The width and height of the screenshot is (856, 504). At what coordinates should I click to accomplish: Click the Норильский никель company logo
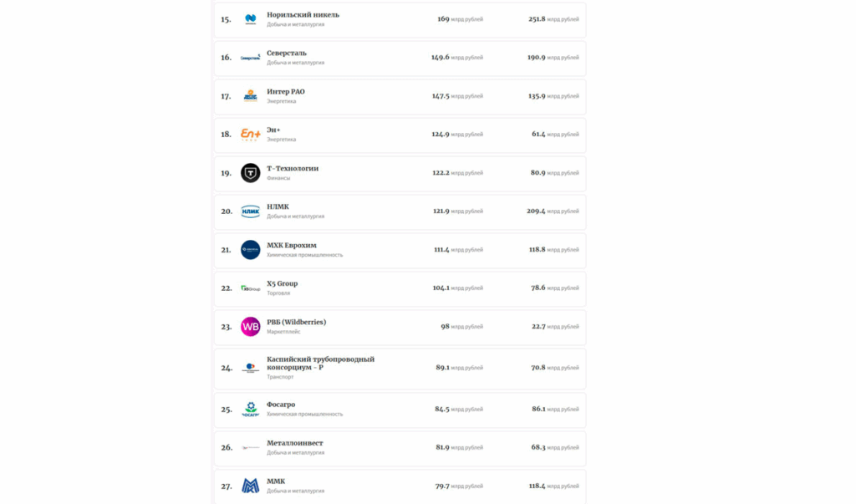click(x=250, y=19)
